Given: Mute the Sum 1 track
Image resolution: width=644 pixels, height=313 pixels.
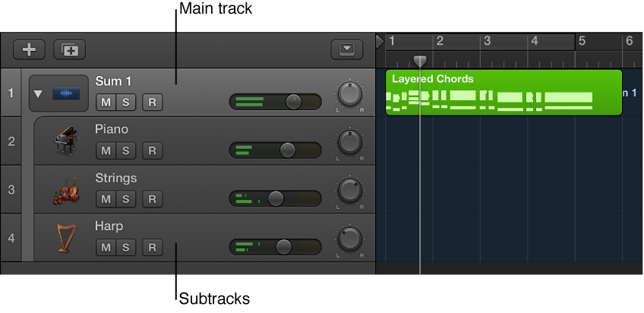Looking at the screenshot, I should (x=106, y=103).
